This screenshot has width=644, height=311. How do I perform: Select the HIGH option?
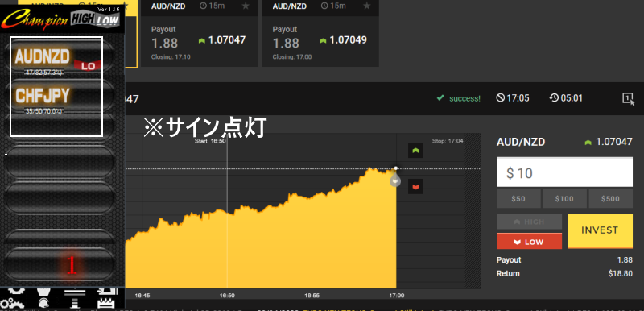(x=529, y=222)
